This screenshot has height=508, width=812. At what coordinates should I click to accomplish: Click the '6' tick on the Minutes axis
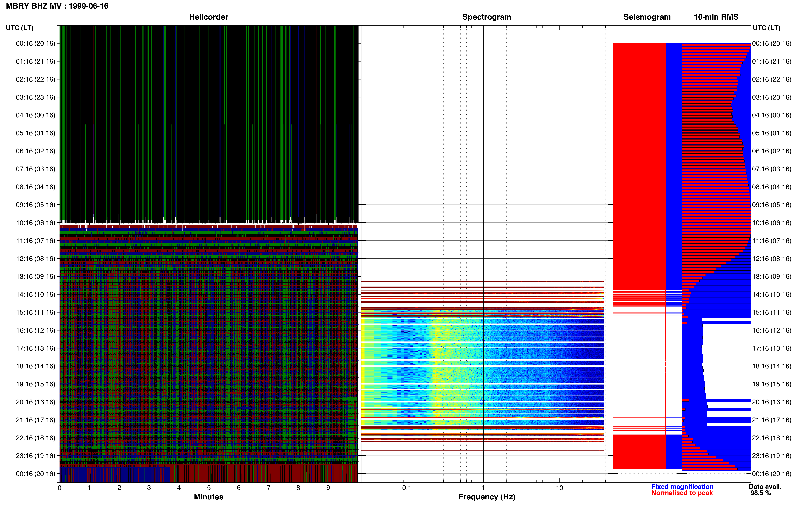239,487
